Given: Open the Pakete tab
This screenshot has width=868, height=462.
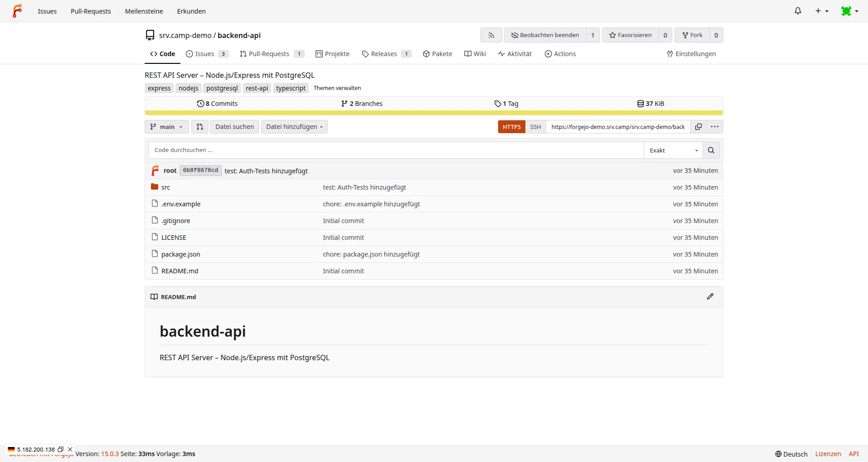Looking at the screenshot, I should pos(438,54).
